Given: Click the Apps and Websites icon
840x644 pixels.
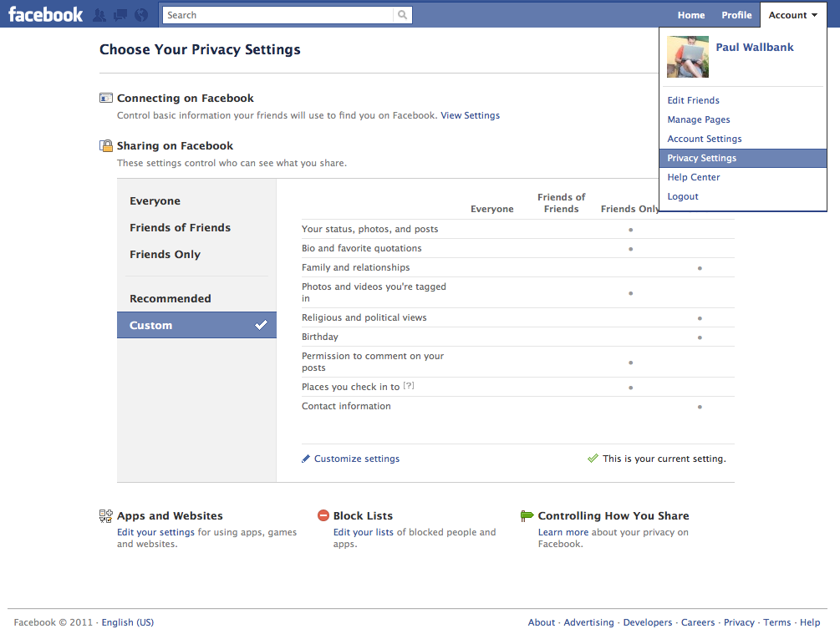Looking at the screenshot, I should (105, 516).
